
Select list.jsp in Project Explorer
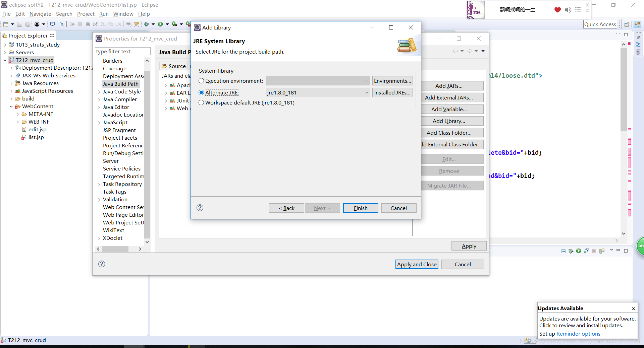(36, 137)
